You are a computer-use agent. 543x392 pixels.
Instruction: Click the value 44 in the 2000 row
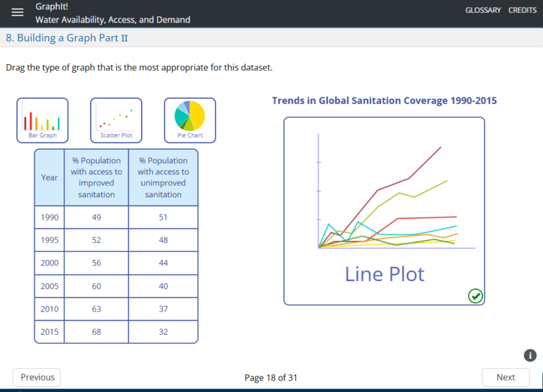click(x=163, y=263)
